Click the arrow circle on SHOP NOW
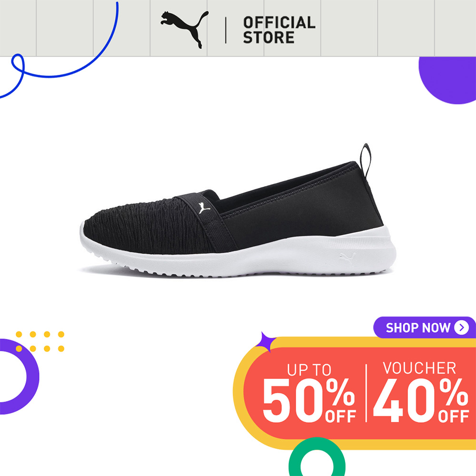The image size is (476, 476). pyautogui.click(x=461, y=327)
